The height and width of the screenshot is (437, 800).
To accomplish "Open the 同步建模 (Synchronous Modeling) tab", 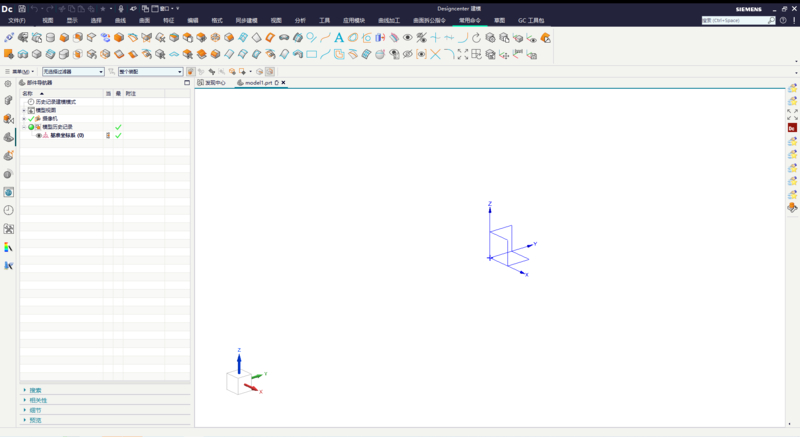I will click(246, 20).
